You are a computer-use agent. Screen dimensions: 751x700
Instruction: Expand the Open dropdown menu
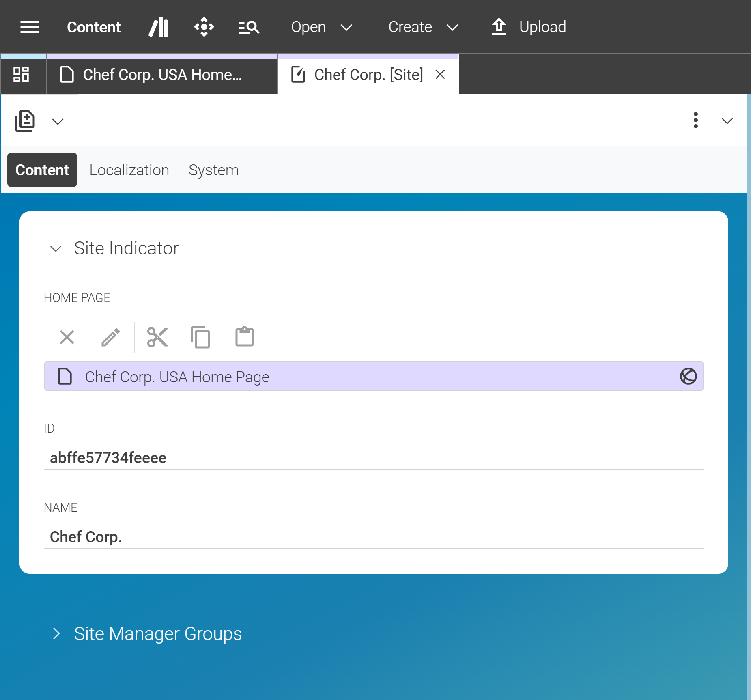click(321, 27)
